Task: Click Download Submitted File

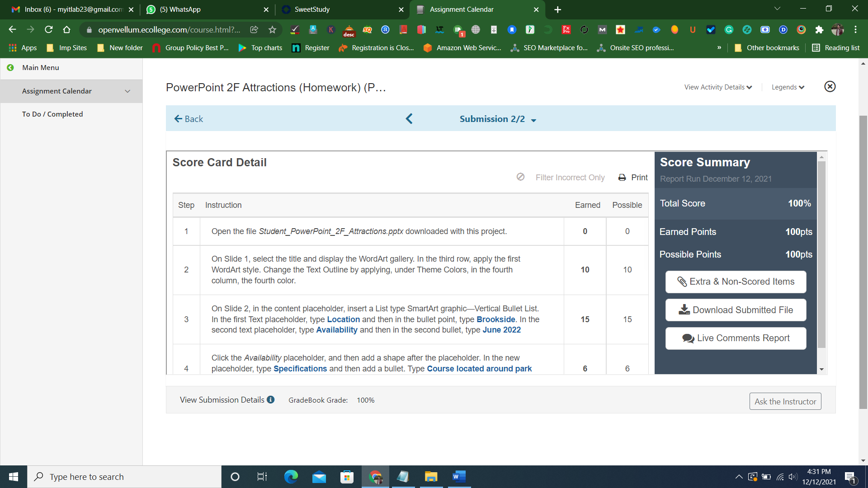Action: (736, 310)
